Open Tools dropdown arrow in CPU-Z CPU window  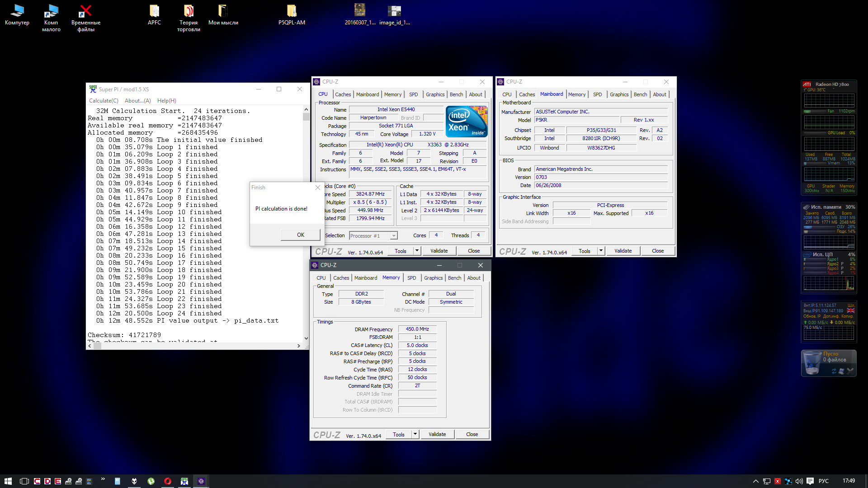pos(417,251)
